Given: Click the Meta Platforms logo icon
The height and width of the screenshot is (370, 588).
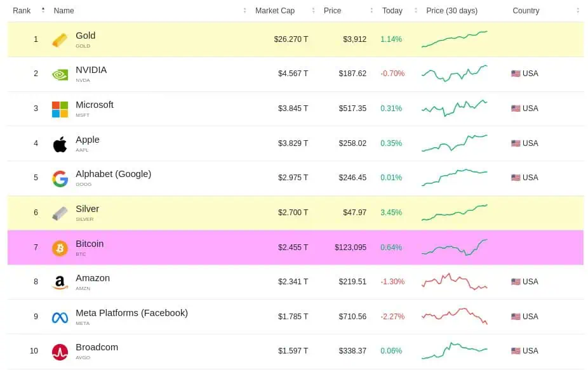Looking at the screenshot, I should (60, 317).
